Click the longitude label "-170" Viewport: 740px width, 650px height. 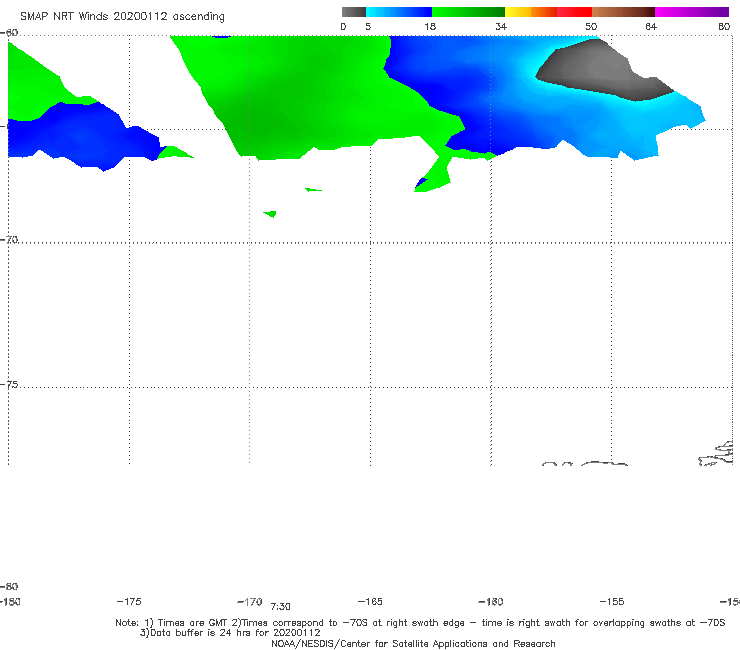250,601
